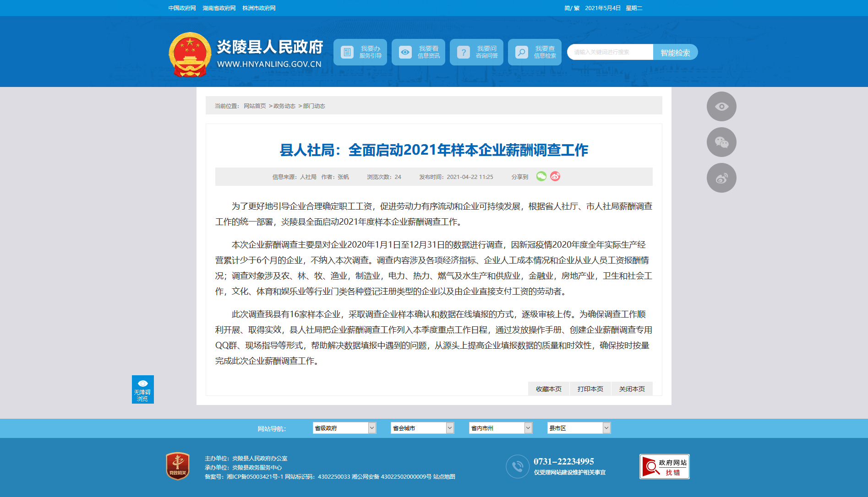Click the 党政机关 shield emblem in footer

point(178,466)
